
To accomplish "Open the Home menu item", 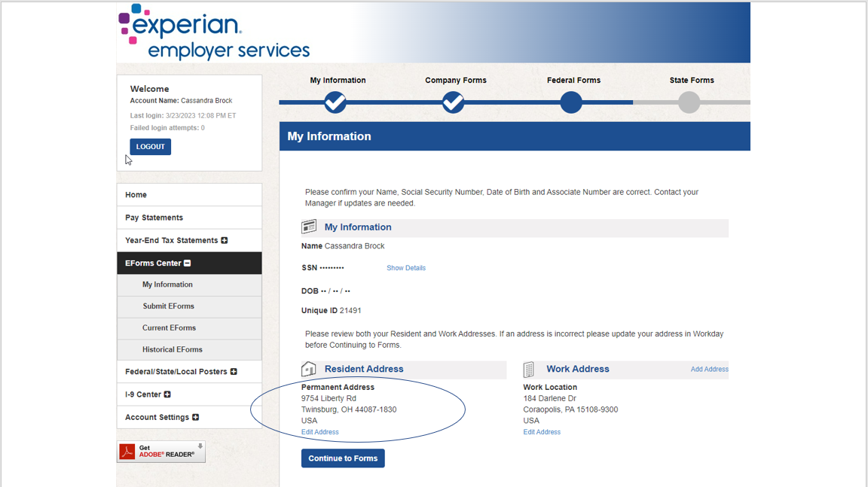I will pos(136,194).
